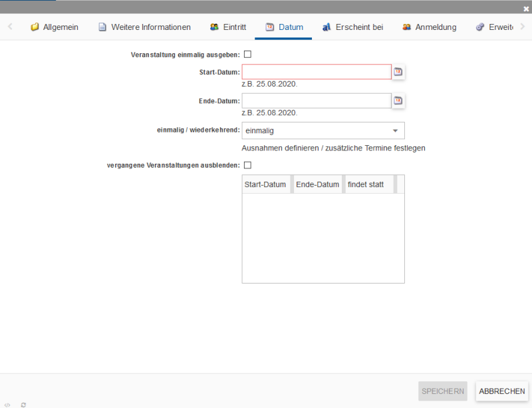Toggle 'vergangene Veranstaltungen ausblenden' checkbox
The height and width of the screenshot is (408, 532).
pyautogui.click(x=247, y=165)
